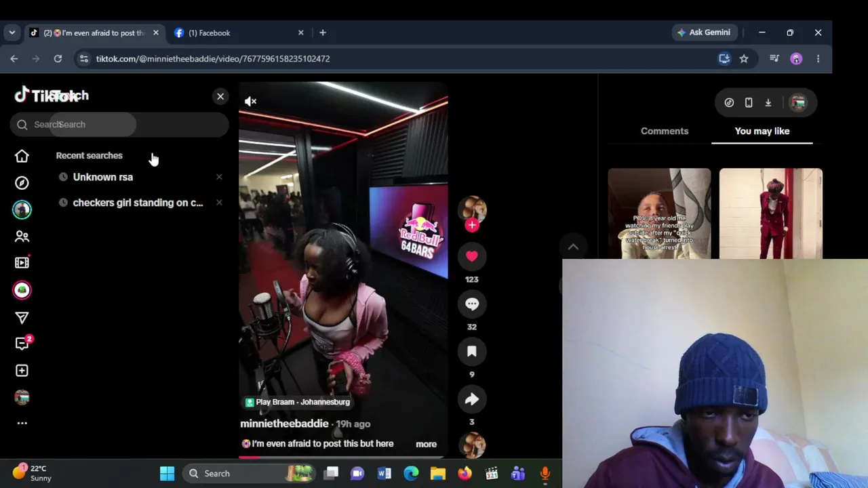868x488 pixels.
Task: Open a new Chrome tab
Action: point(323,33)
